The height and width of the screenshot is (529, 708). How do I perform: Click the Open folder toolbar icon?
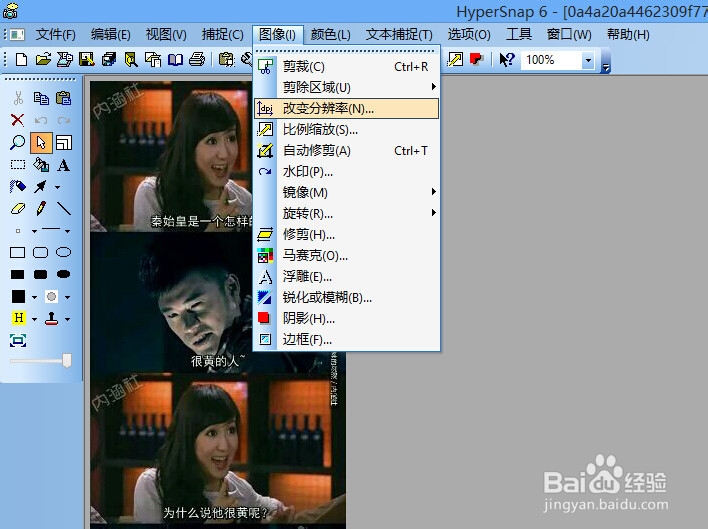43,60
